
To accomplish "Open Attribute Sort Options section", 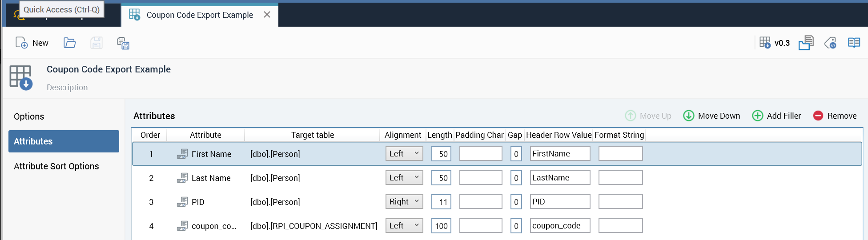I will 56,166.
